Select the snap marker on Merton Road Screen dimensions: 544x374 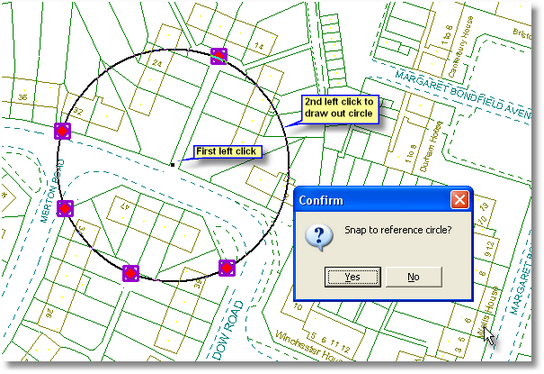[x=65, y=209]
